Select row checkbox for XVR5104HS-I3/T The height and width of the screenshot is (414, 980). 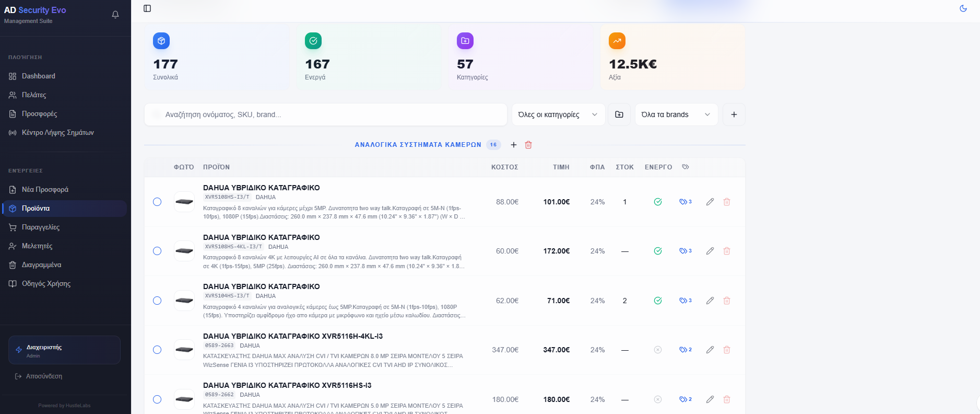157,301
